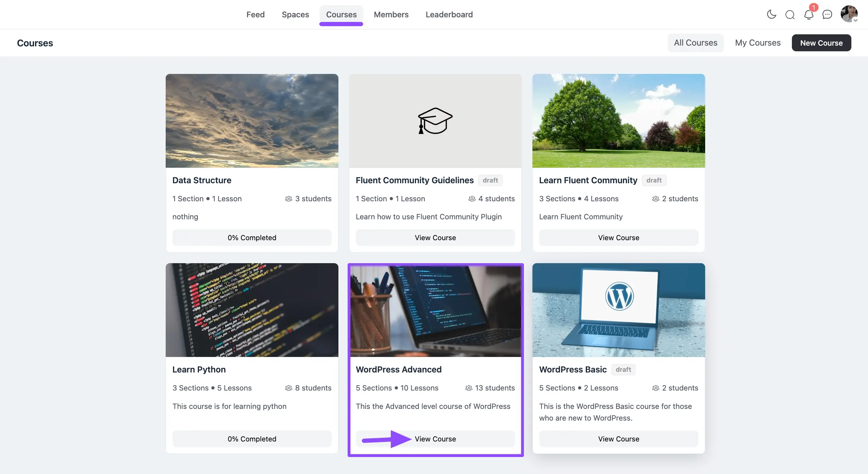Show All Courses filter
Viewport: 868px width, 474px height.
pyautogui.click(x=696, y=43)
